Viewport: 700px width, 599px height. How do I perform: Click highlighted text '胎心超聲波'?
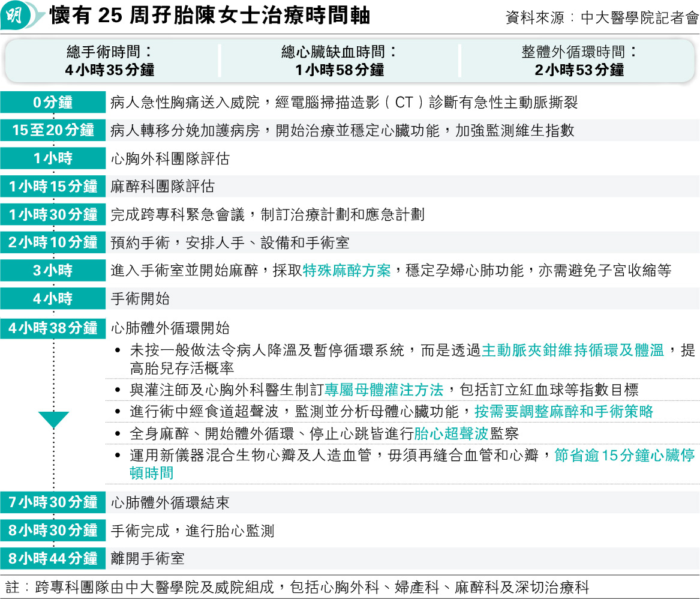point(451,433)
